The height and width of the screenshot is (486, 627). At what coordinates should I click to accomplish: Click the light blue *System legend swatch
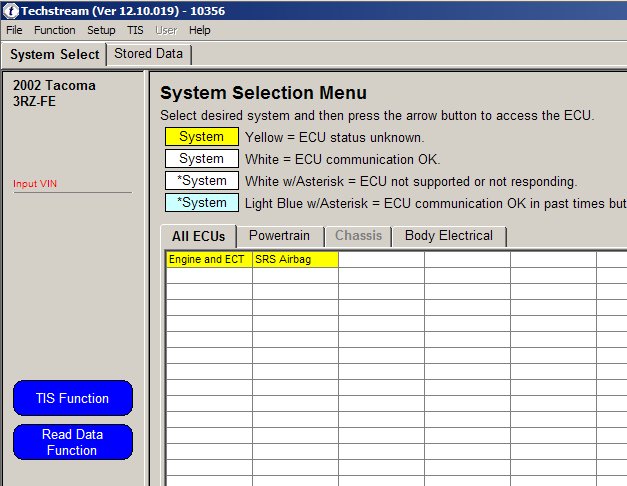(202, 202)
